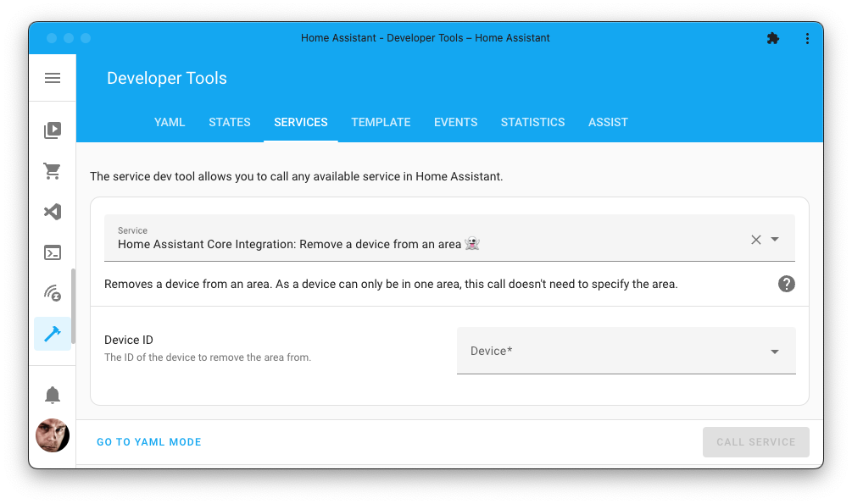Open the sidebar hamburger menu

pyautogui.click(x=53, y=77)
